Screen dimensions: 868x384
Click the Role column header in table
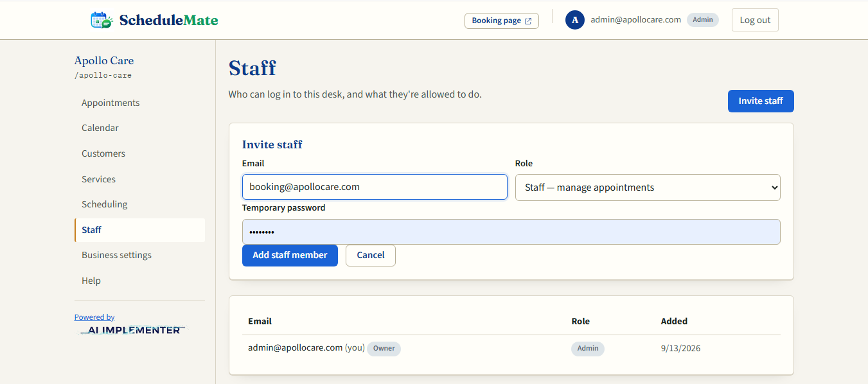tap(580, 321)
